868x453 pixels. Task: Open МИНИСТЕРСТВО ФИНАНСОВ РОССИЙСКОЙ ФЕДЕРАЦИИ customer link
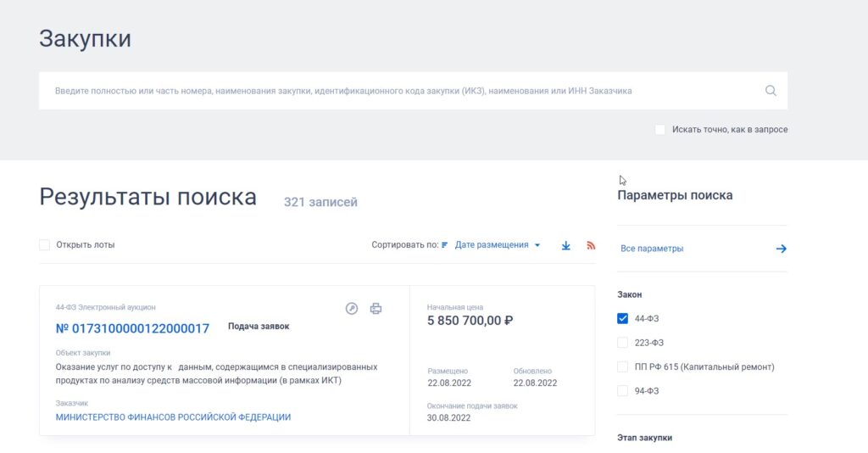(x=173, y=417)
